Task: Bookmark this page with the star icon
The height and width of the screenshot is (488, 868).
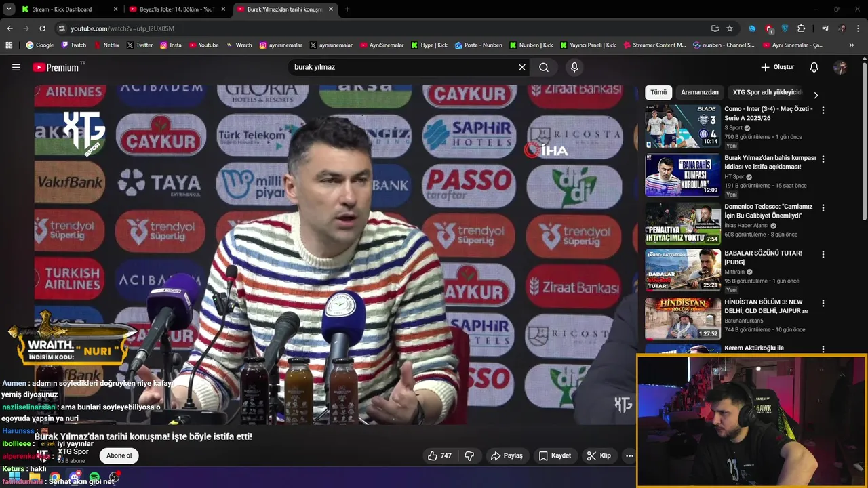Action: [x=730, y=28]
